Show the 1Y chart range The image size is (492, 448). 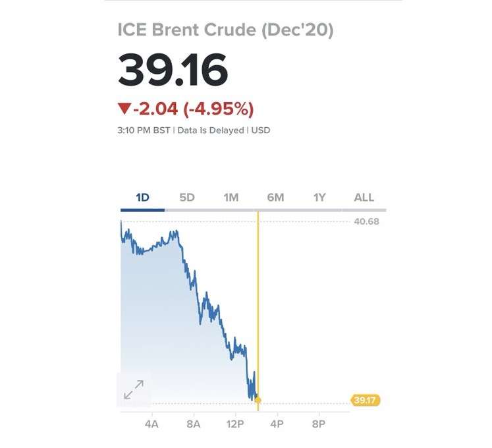click(319, 198)
